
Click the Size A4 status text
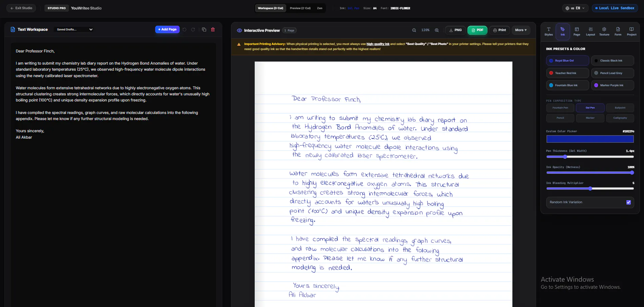pos(370,8)
